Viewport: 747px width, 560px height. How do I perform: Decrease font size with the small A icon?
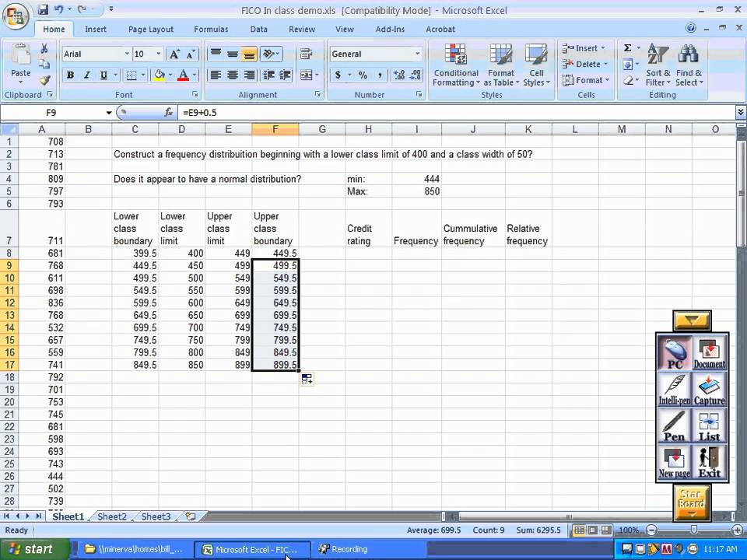[x=191, y=54]
